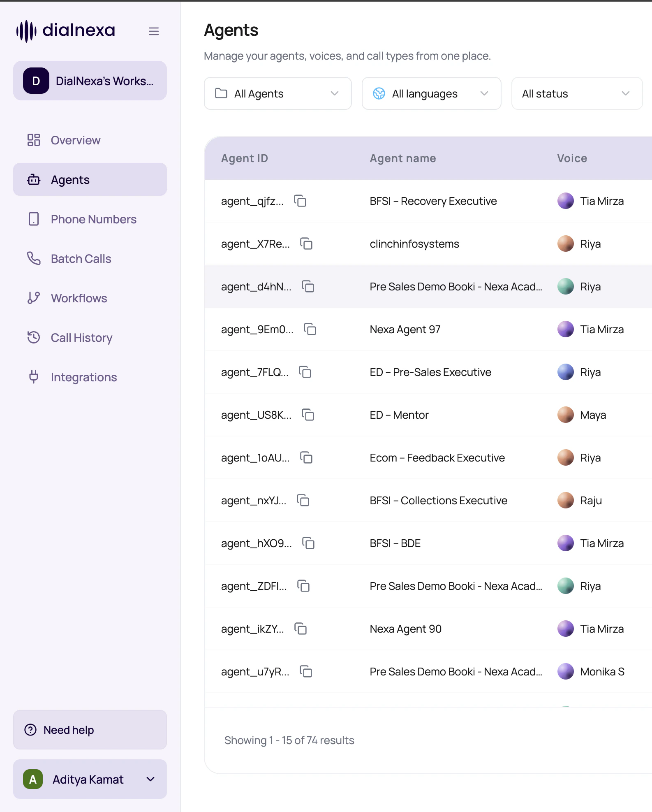The image size is (652, 812).
Task: Copy agent ID agent_ikZY
Action: tap(301, 629)
